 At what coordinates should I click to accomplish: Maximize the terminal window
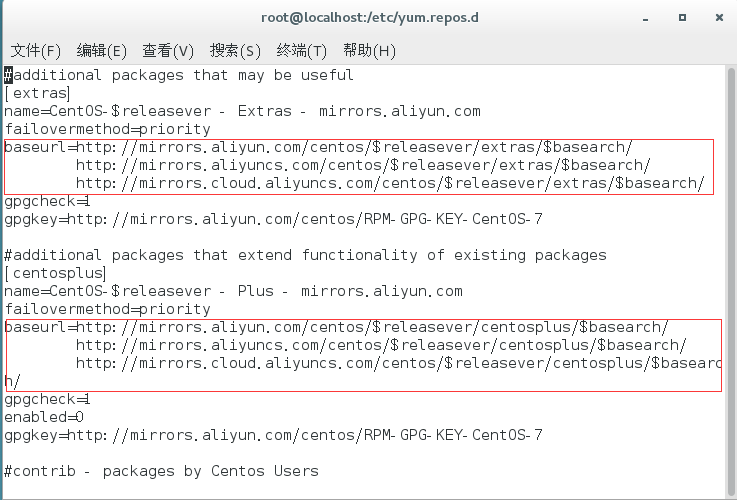pos(682,18)
